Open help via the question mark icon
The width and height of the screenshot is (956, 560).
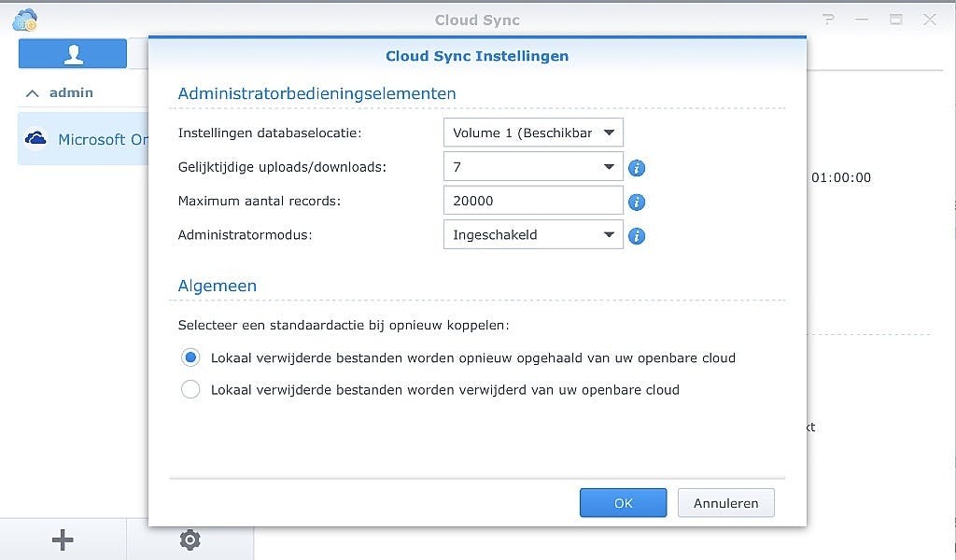click(827, 19)
